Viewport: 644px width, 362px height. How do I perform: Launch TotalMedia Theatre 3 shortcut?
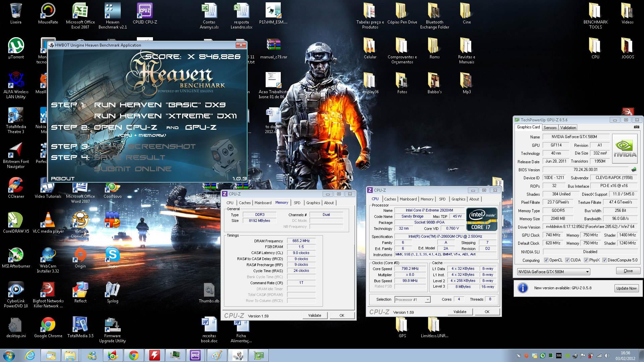pos(16,120)
